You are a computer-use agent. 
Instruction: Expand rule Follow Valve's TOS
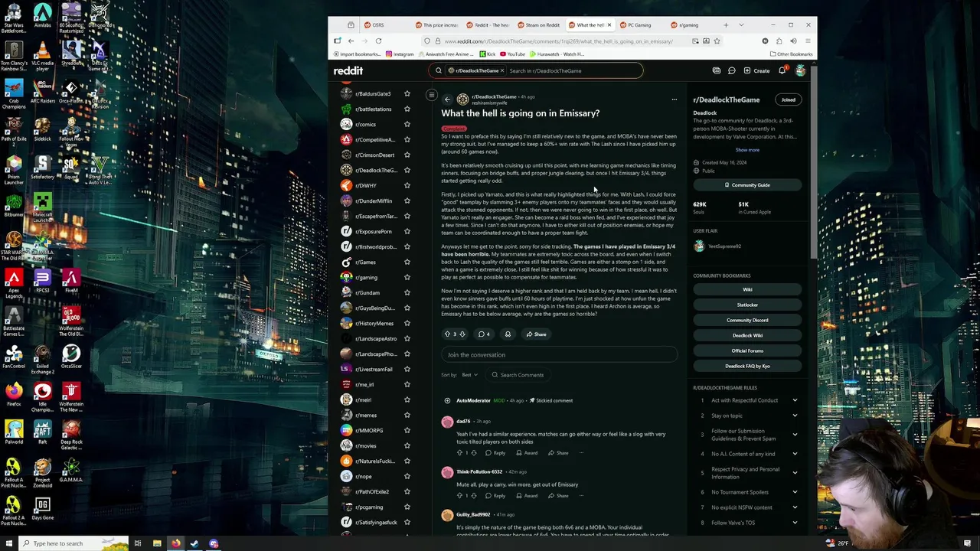click(x=795, y=523)
